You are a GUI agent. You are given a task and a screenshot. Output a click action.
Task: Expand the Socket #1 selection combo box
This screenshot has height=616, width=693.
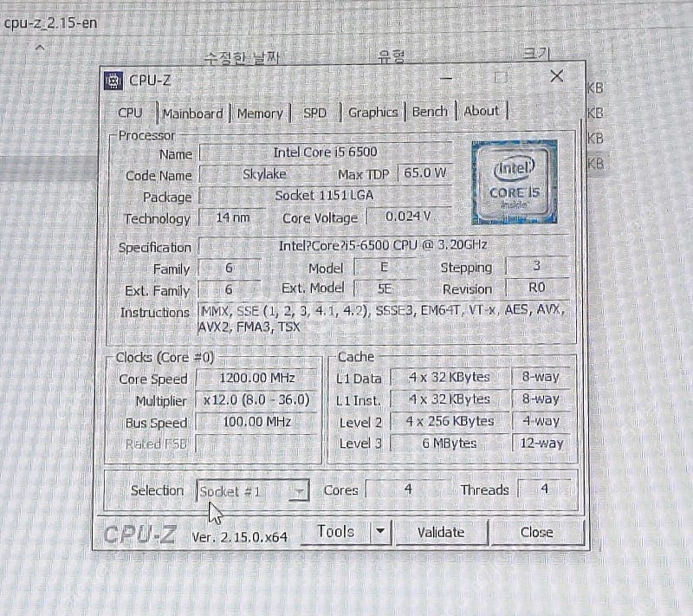[253, 491]
